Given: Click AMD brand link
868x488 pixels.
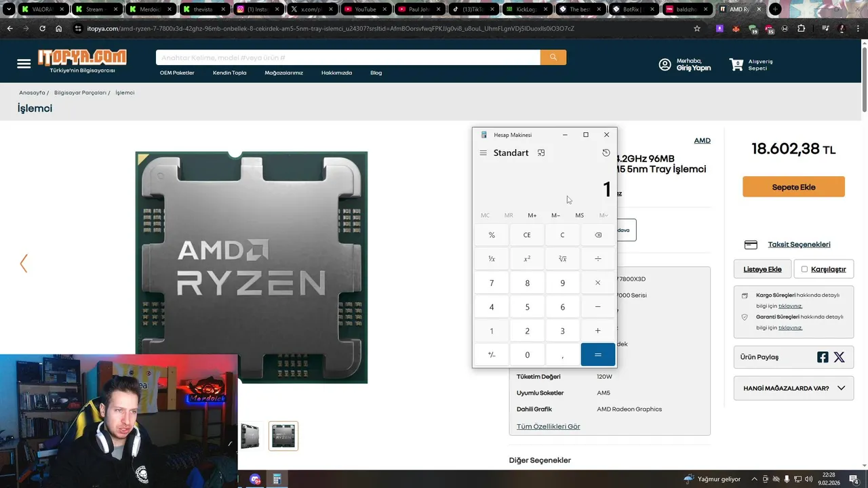Looking at the screenshot, I should click(702, 140).
